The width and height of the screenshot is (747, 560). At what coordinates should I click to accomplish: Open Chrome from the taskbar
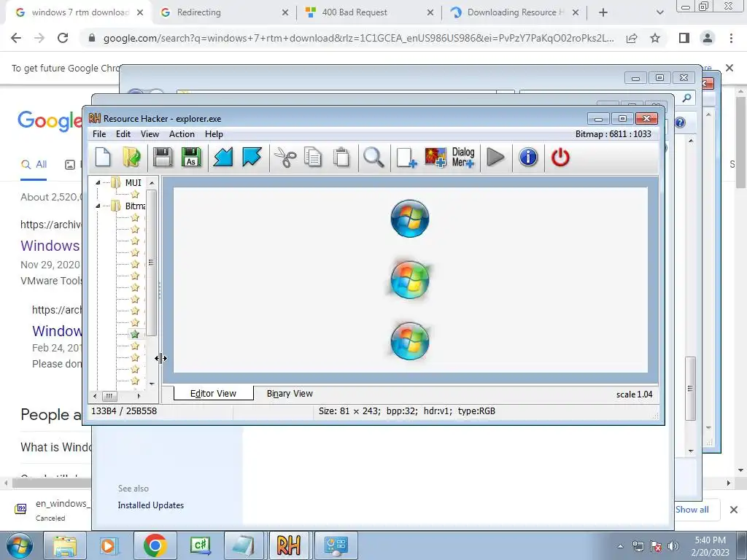click(x=155, y=545)
